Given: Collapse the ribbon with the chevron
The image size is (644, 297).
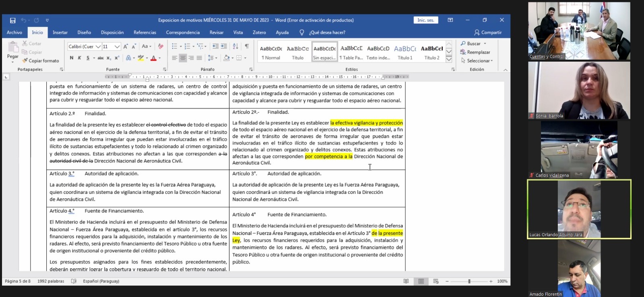Looking at the screenshot, I should click(x=505, y=70).
